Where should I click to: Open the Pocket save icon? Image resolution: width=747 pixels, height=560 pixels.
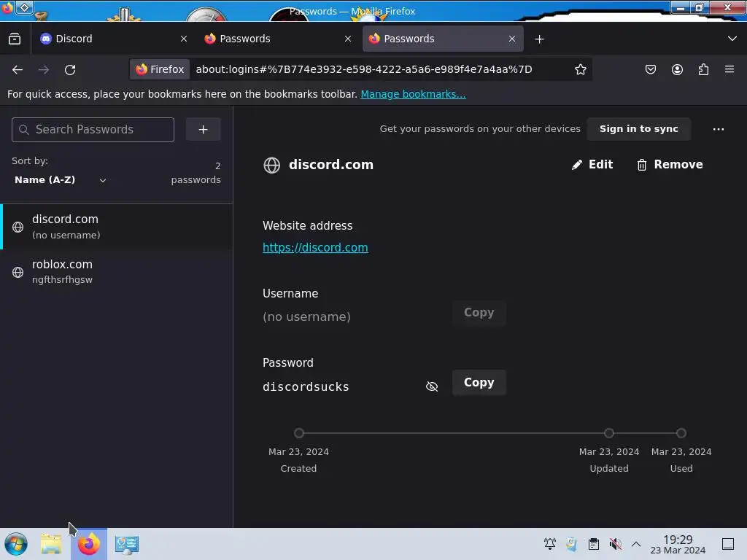650,69
